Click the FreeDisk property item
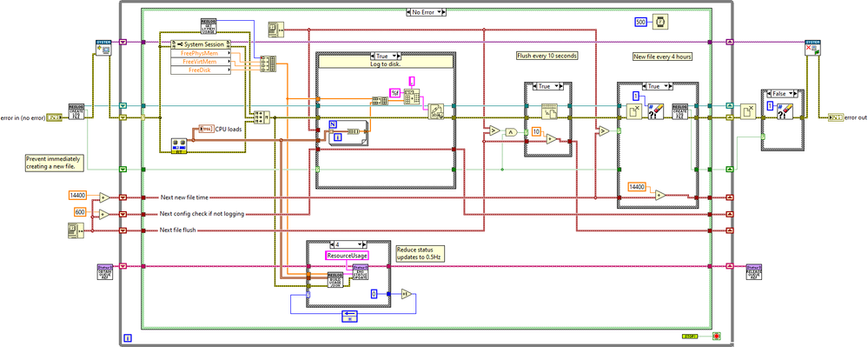The image size is (868, 347). [201, 70]
